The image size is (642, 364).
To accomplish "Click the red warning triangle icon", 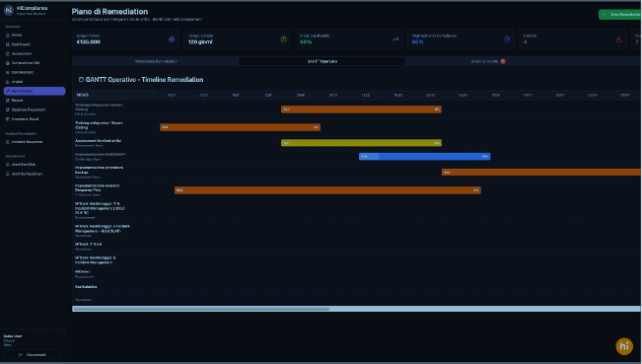I will click(x=619, y=39).
